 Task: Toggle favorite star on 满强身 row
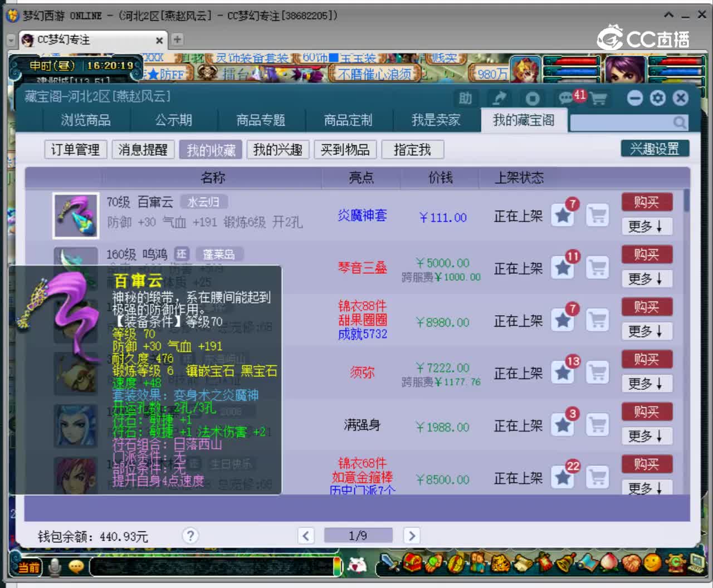click(563, 424)
